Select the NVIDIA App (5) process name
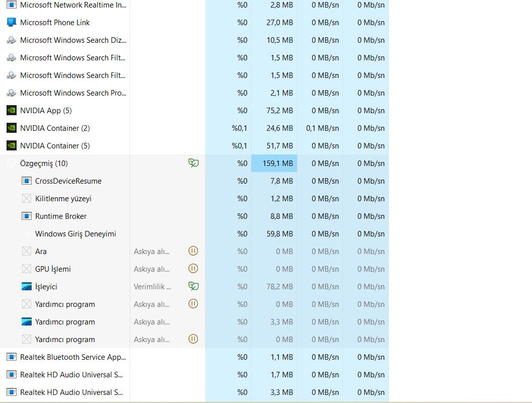532x403 pixels. 46,110
